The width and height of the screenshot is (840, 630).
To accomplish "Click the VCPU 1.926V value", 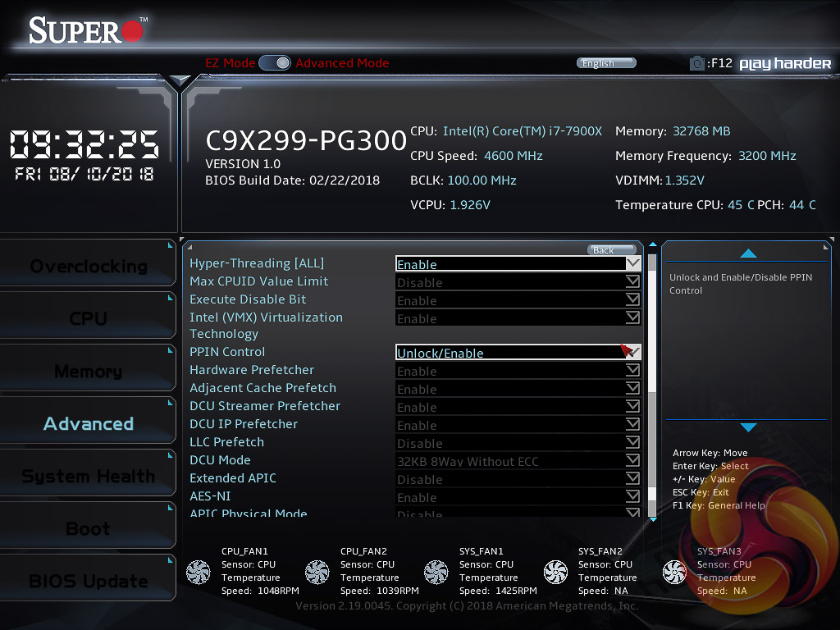I will click(470, 205).
